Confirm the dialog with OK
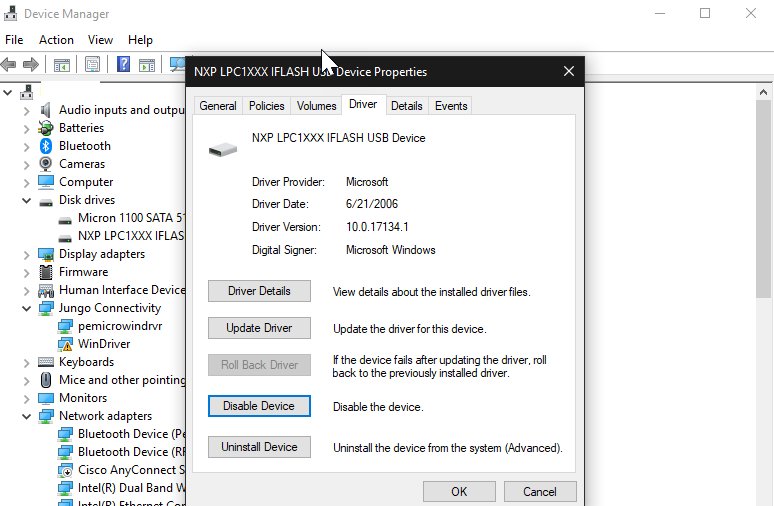The height and width of the screenshot is (506, 774). click(459, 492)
